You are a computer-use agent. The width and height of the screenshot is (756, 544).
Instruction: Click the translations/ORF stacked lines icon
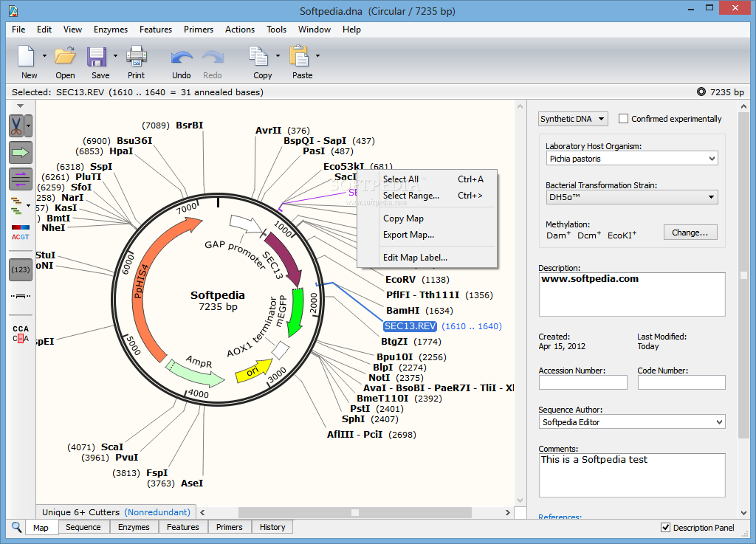(16, 206)
